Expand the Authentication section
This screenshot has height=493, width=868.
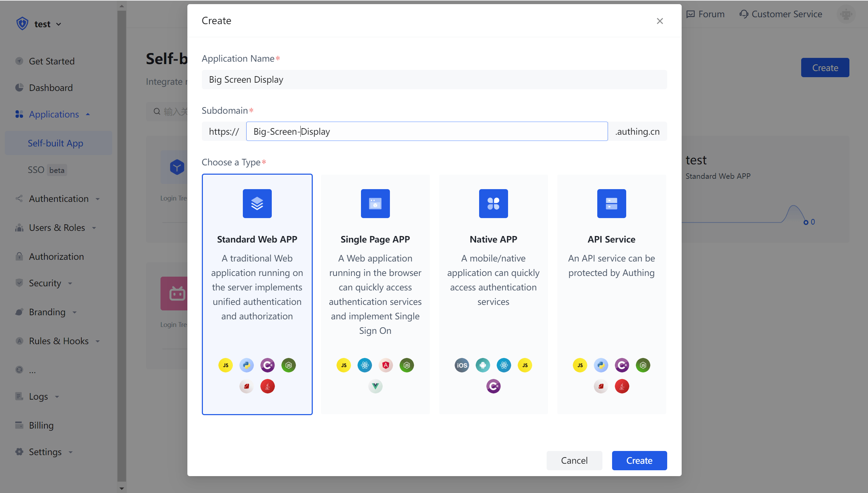pos(59,198)
